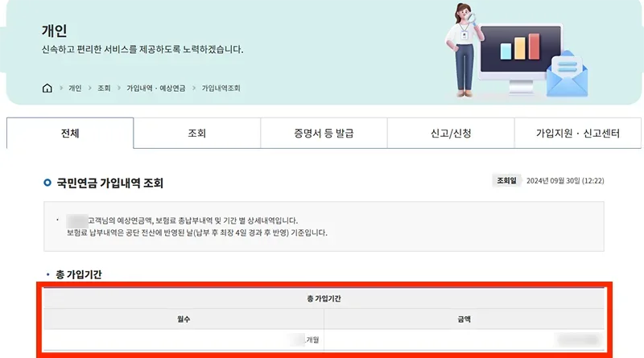Click the 국민연금 가입내역 조회 heading

tap(109, 183)
